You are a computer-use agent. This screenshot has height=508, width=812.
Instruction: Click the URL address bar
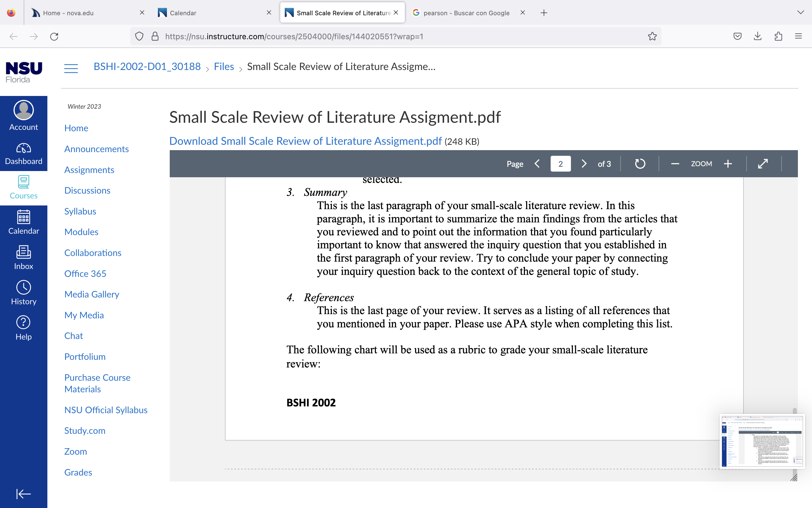click(x=396, y=36)
